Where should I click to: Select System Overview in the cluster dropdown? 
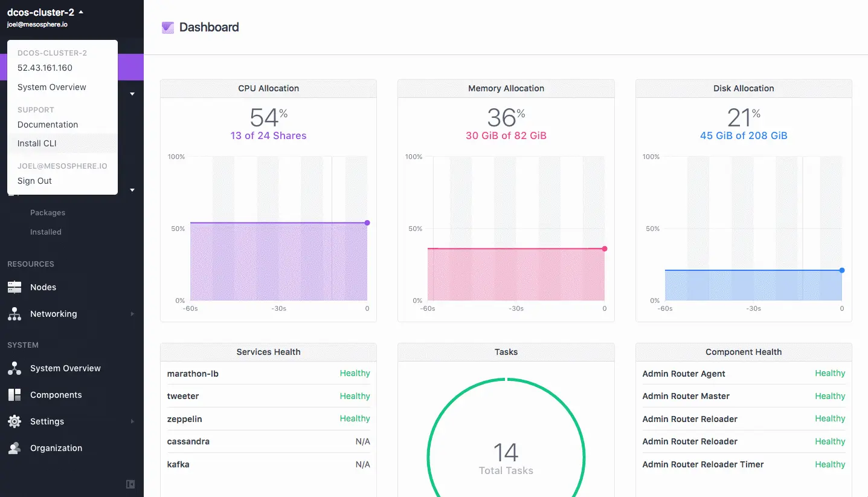point(52,87)
